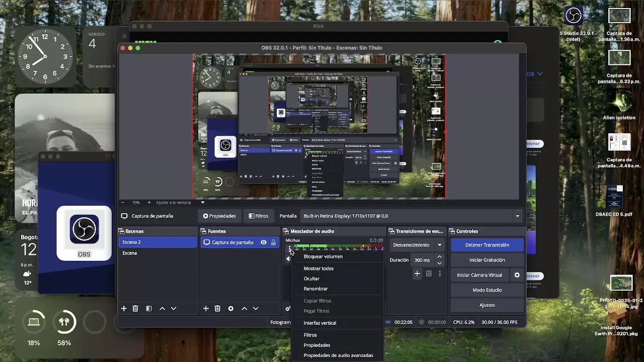
Task: Mute Mic/Aux with speaker icon
Action: (289, 259)
